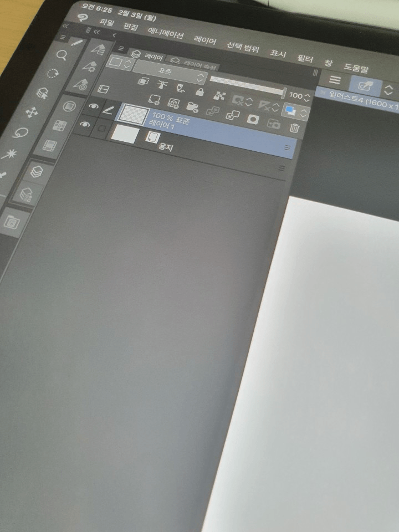Image resolution: width=399 pixels, height=532 pixels.
Task: Collapse the tool palette with double chevron
Action: (65, 26)
